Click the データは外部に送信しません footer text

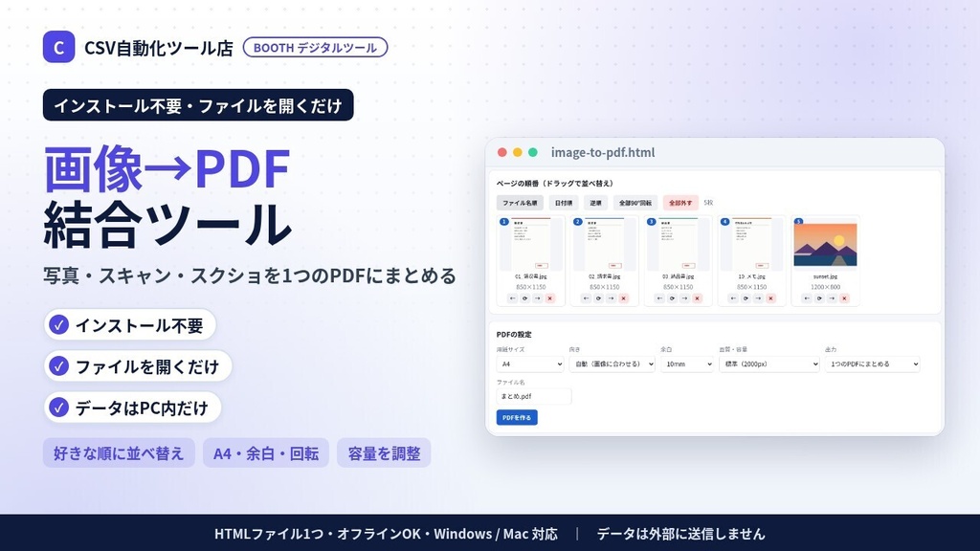tap(680, 534)
